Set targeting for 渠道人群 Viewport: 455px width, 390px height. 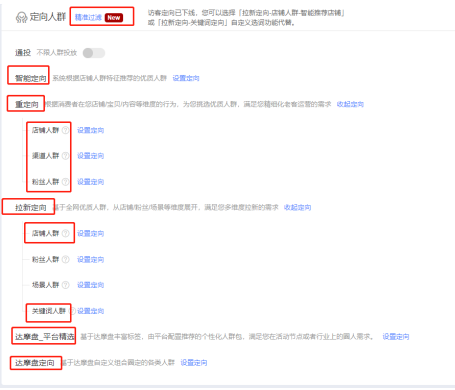(x=90, y=156)
